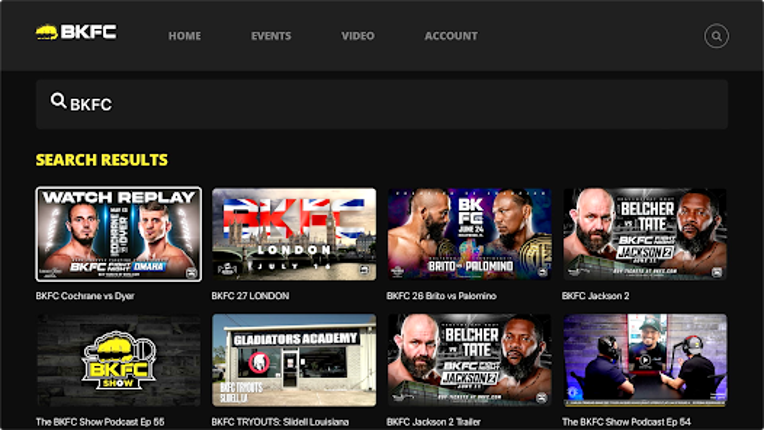764x430 pixels.
Task: Open the BKFC Jackson 2 Trailer thumbnail
Action: pos(469,360)
